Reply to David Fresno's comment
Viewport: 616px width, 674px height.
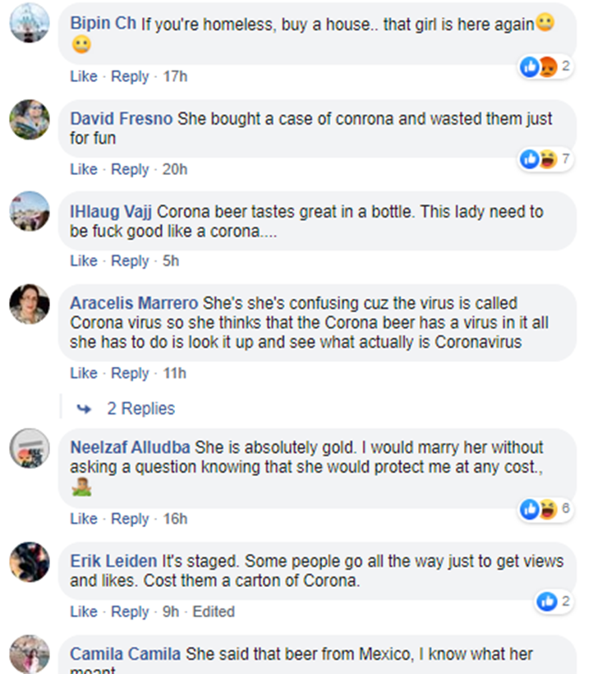(130, 169)
